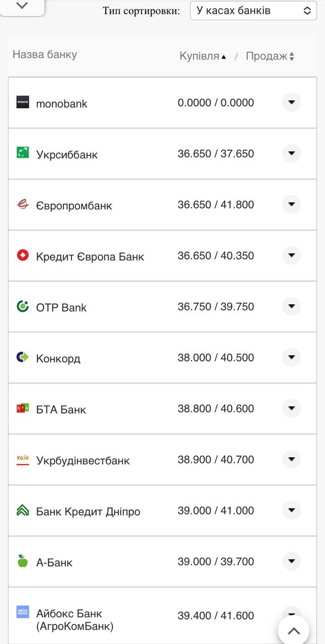Screen dimensions: 325x644
Task: Click the Айбокс Банк logo icon
Action: [x=22, y=613]
